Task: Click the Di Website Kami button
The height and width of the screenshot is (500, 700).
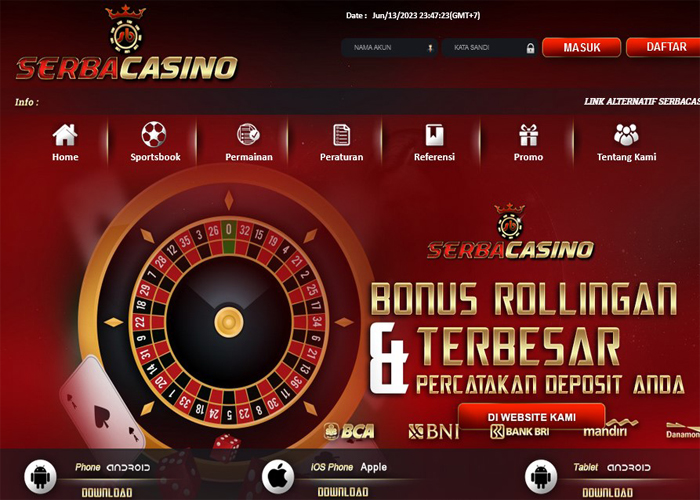Action: 532,417
